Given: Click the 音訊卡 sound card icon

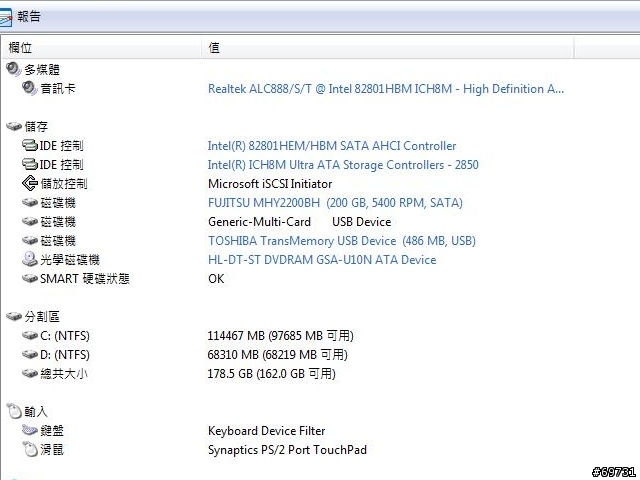Looking at the screenshot, I should (29, 88).
